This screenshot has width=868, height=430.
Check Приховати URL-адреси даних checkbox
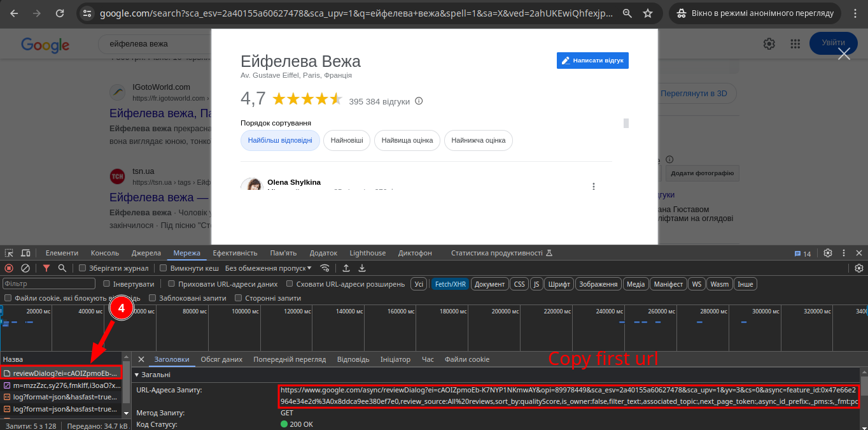click(172, 283)
